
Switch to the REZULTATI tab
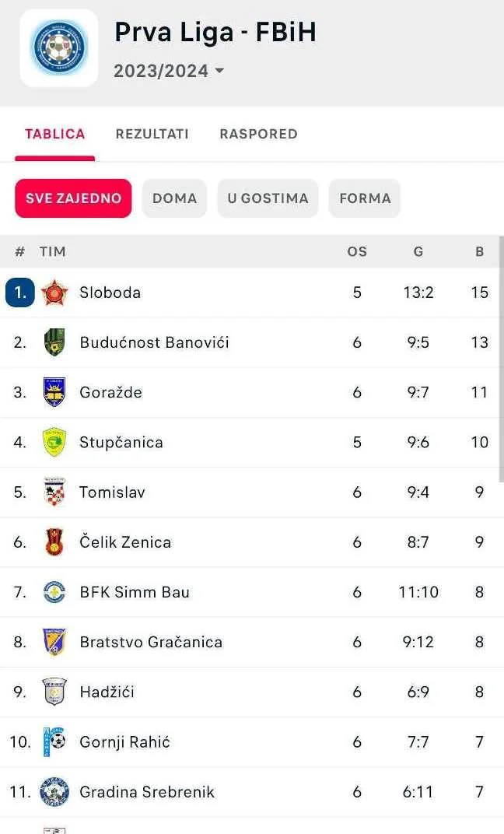pyautogui.click(x=152, y=134)
